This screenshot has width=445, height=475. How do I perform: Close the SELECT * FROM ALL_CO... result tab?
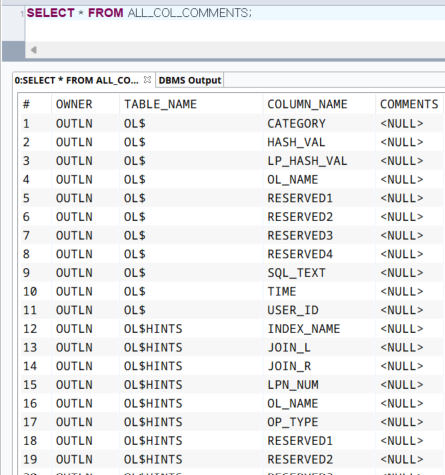coord(147,80)
